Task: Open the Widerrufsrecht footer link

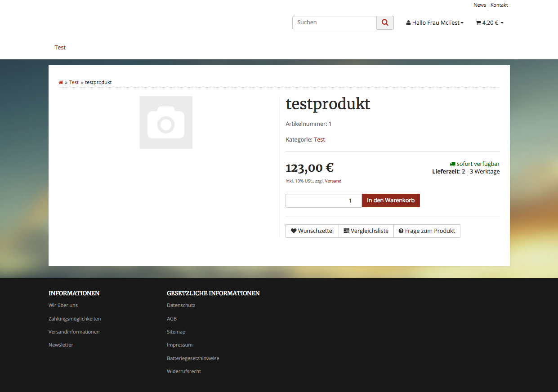Action: click(x=184, y=371)
